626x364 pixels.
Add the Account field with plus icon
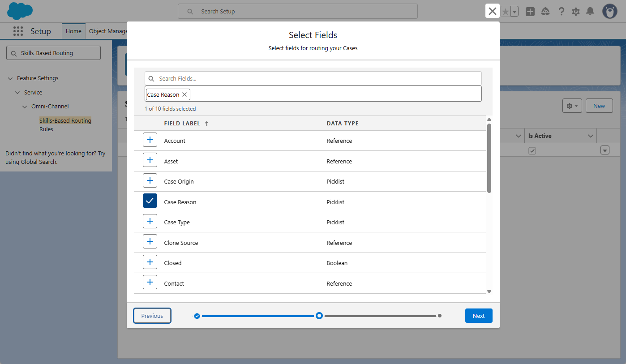pyautogui.click(x=150, y=140)
